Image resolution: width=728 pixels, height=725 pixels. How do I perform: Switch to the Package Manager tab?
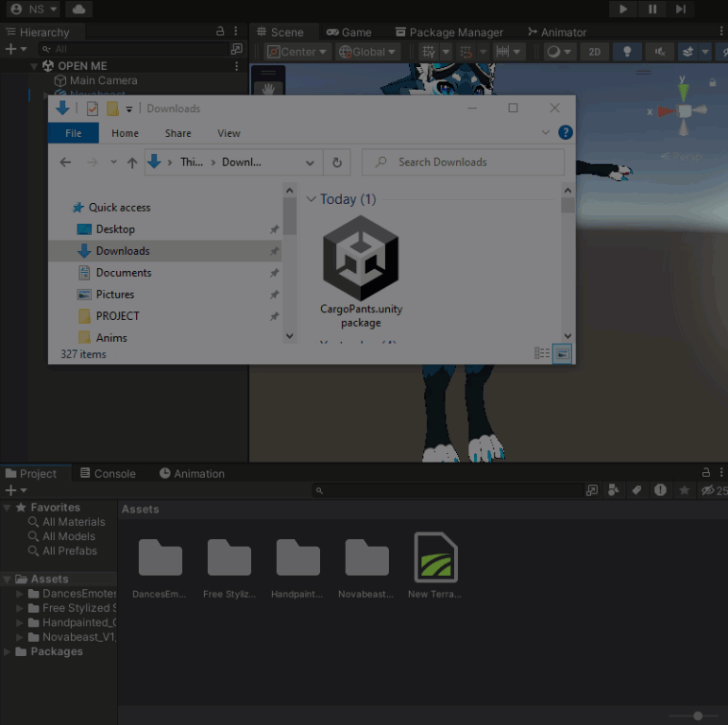pos(449,32)
